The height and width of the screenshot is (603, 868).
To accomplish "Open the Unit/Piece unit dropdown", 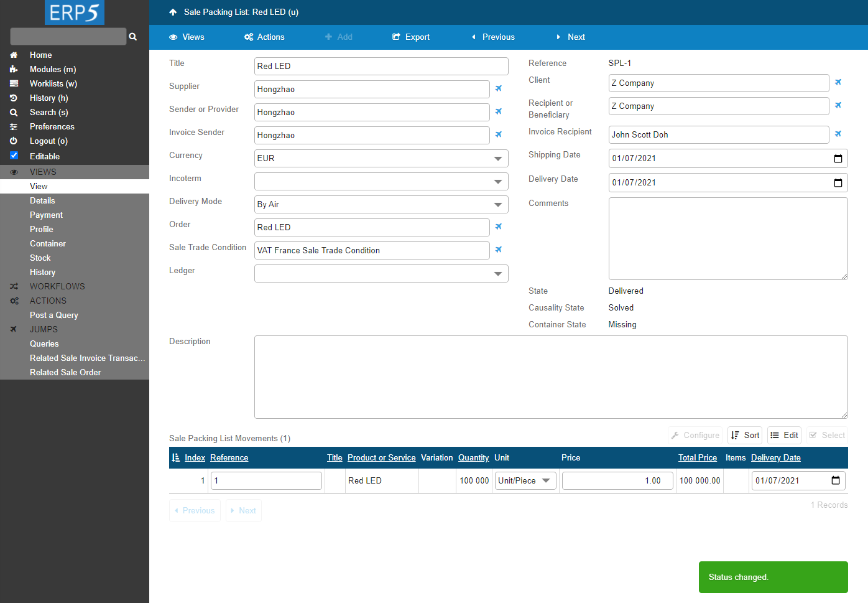I will (x=525, y=480).
